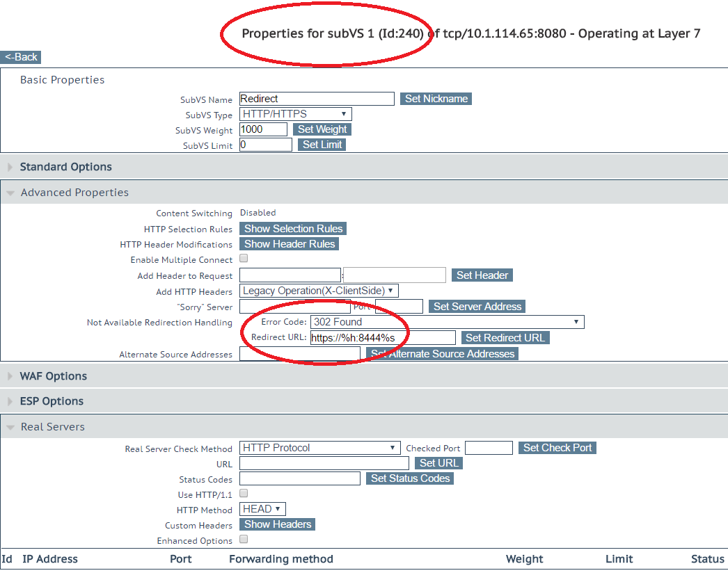728x573 pixels.
Task: Expand the WAF Options section
Action: [53, 376]
